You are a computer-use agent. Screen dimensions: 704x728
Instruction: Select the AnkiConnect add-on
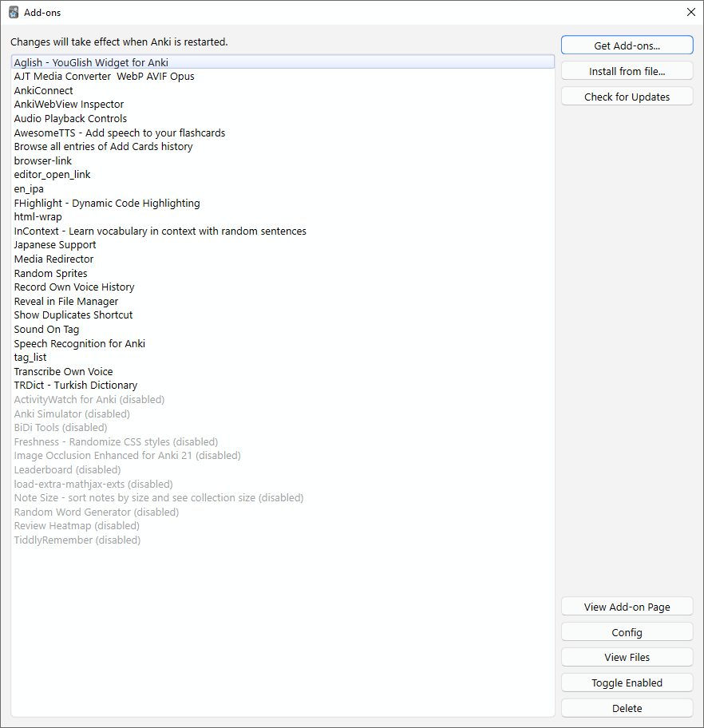[283, 90]
